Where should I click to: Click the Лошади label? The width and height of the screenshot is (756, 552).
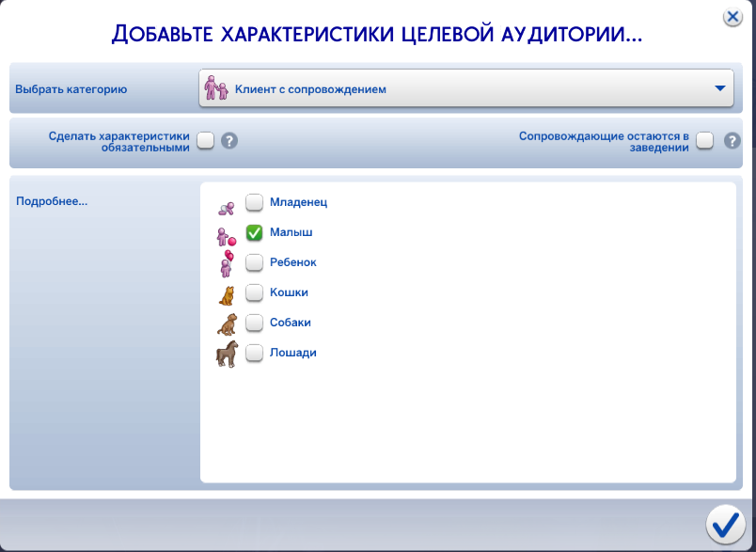[x=293, y=353]
